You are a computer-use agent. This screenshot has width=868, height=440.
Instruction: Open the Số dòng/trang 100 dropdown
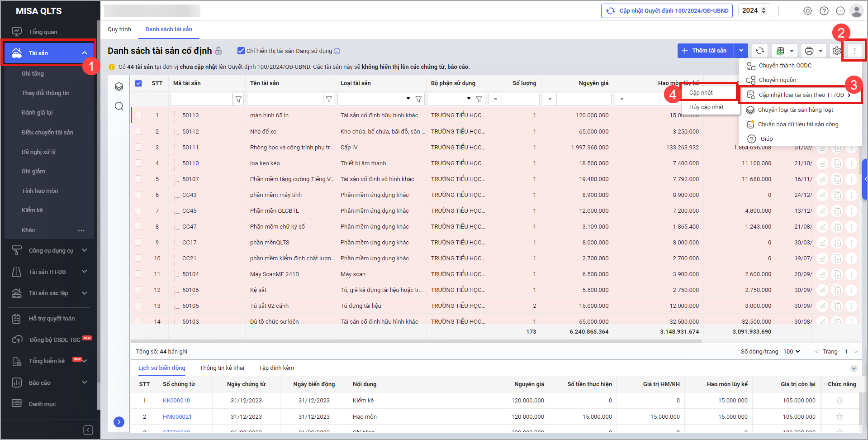(x=792, y=352)
